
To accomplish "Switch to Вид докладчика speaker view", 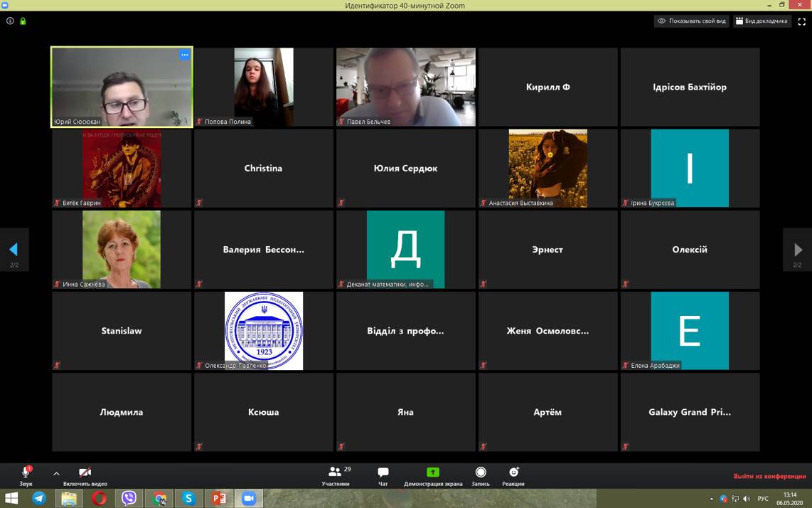I will 762,21.
